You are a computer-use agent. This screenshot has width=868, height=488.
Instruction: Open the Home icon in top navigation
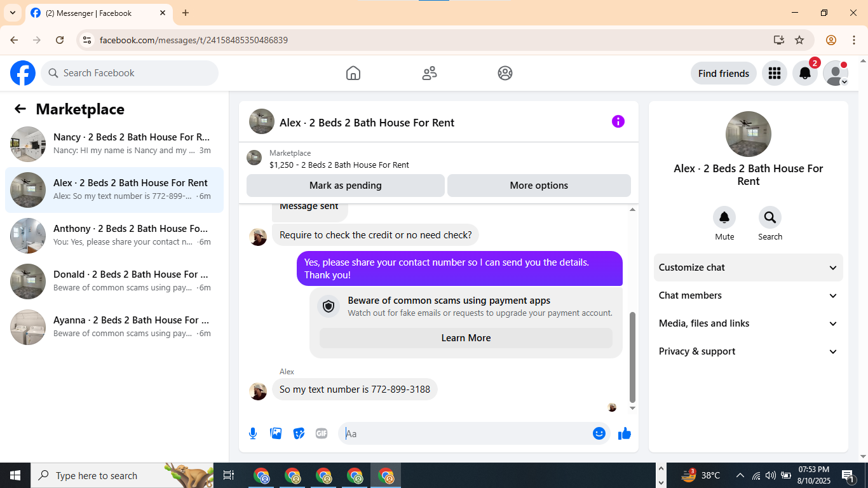353,73
